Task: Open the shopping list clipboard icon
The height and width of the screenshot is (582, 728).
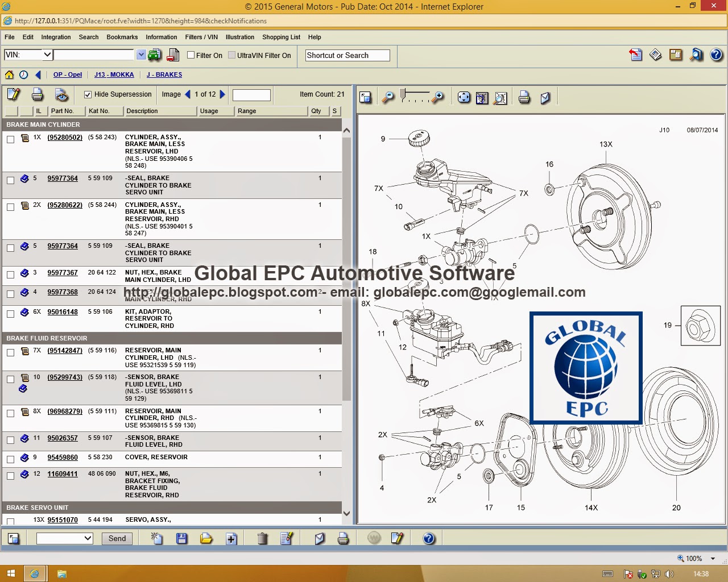Action: pyautogui.click(x=676, y=55)
